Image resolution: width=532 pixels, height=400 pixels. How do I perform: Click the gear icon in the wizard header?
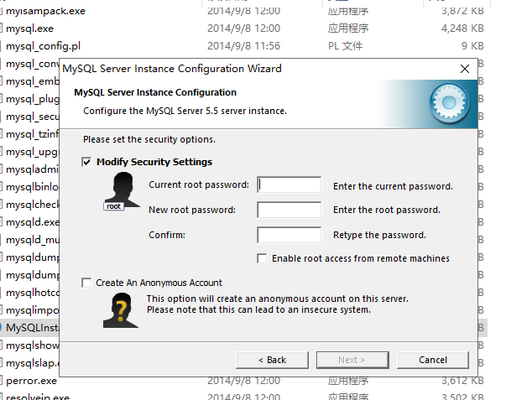449,103
